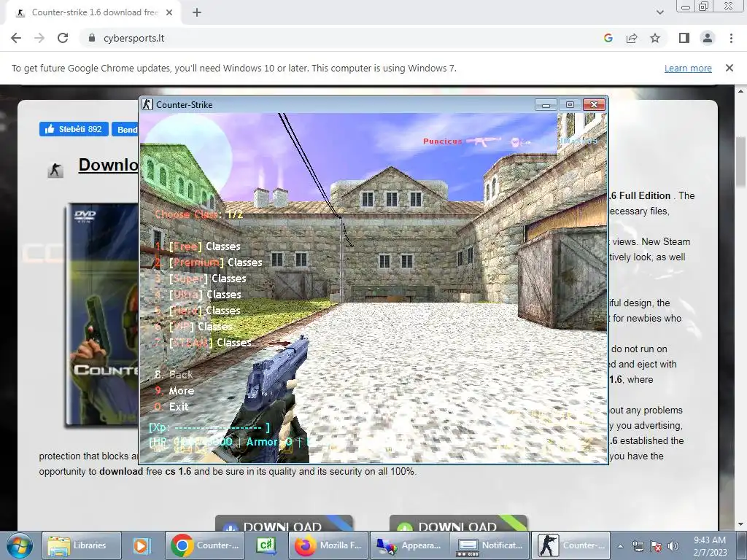Switch to Counter-Strike taskbar button
The width and height of the screenshot is (747, 560).
coord(570,545)
